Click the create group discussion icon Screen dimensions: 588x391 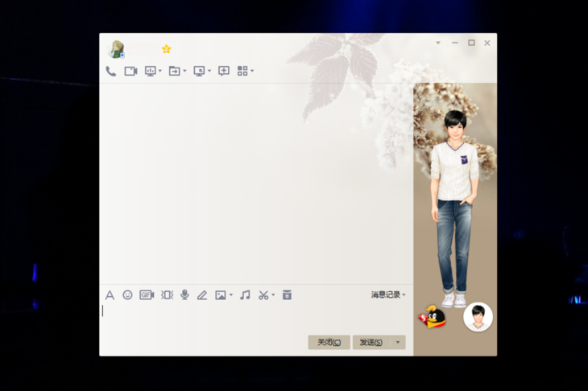pyautogui.click(x=224, y=71)
